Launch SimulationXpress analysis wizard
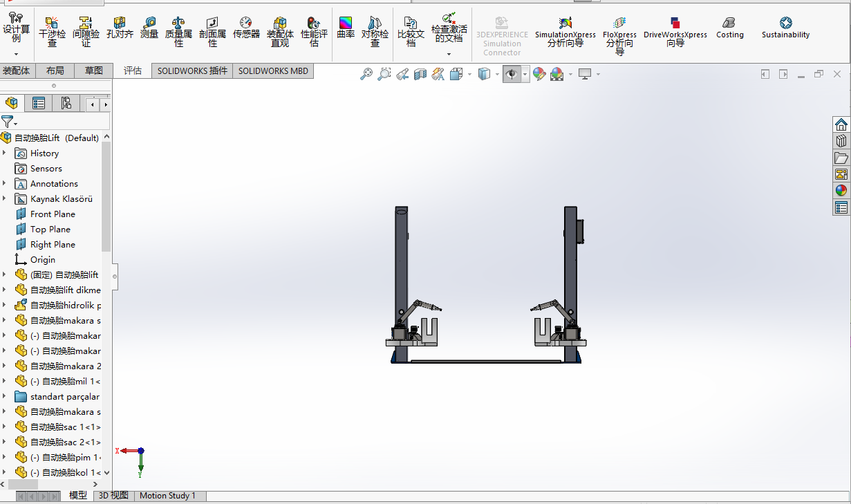 click(565, 32)
